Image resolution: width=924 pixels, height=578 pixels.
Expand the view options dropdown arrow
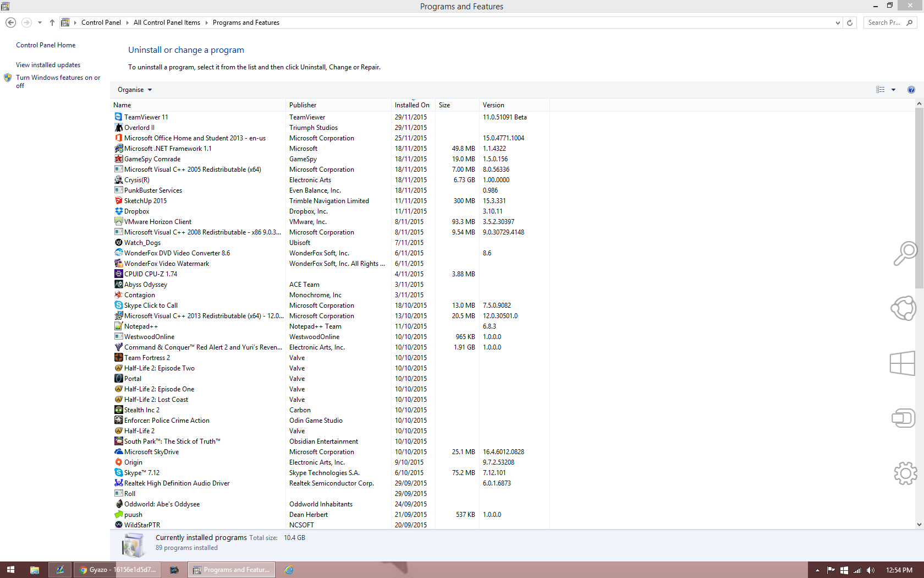point(893,90)
